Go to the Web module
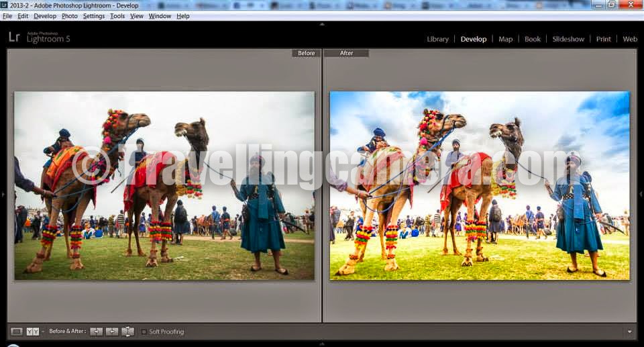The height and width of the screenshot is (347, 644). (x=630, y=39)
